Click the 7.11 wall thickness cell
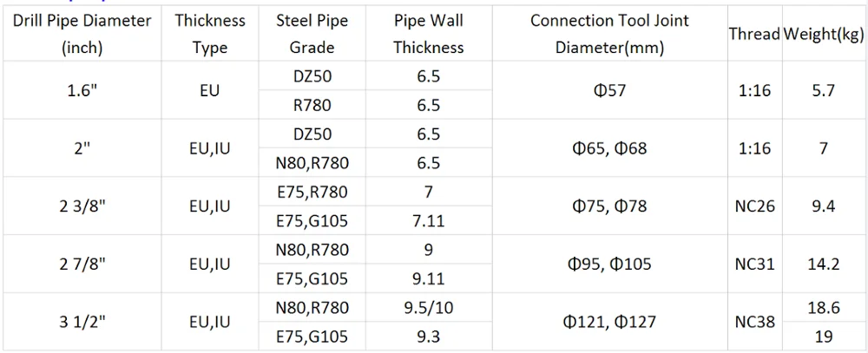Image resolution: width=868 pixels, height=353 pixels. pos(429,221)
